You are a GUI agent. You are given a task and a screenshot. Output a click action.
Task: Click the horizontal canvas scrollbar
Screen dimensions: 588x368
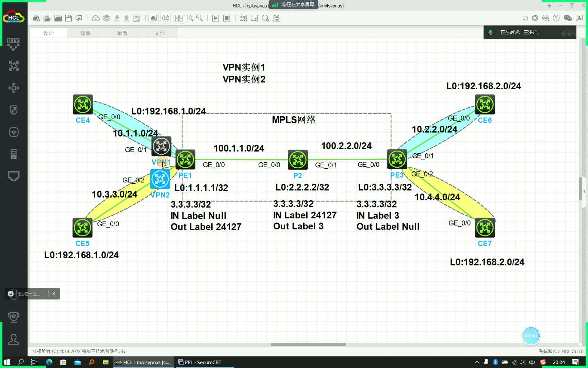(308, 344)
